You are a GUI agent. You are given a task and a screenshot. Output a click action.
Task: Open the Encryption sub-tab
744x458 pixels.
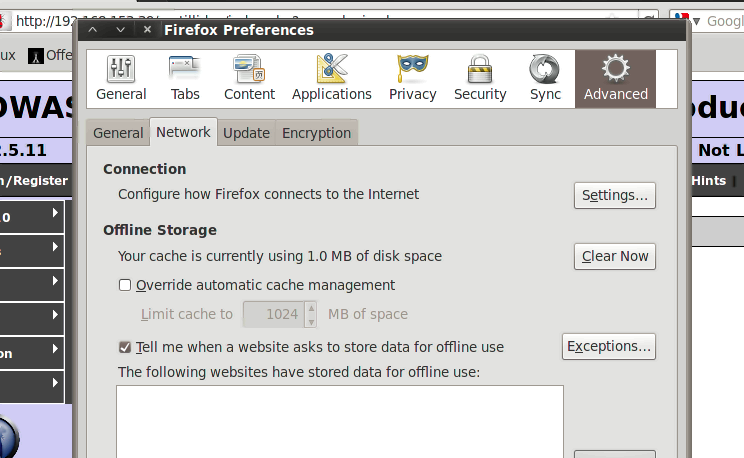(316, 133)
